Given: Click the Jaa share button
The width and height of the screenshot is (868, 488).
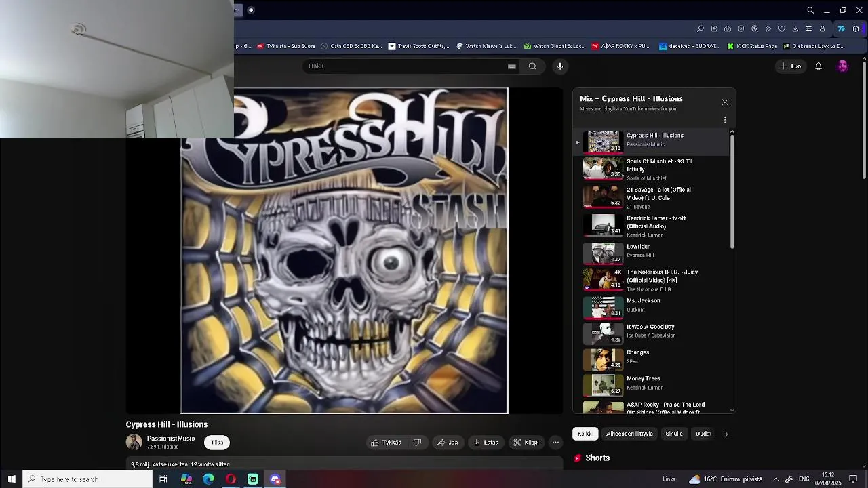Looking at the screenshot, I should (x=448, y=443).
